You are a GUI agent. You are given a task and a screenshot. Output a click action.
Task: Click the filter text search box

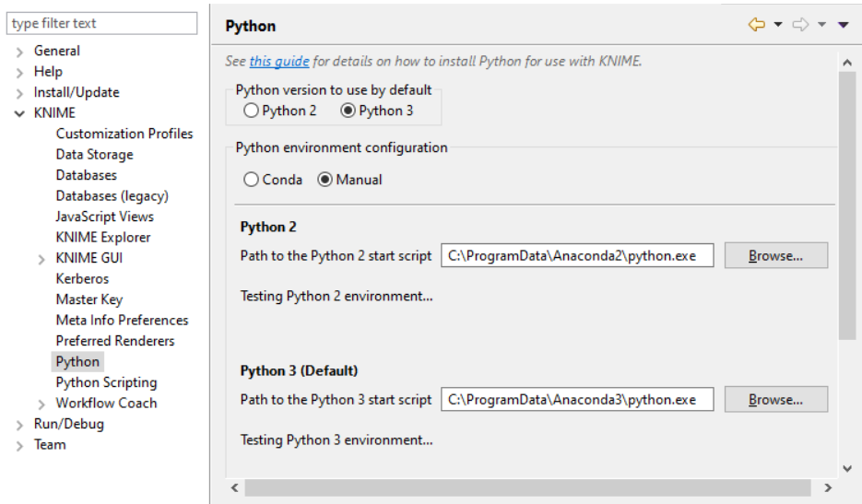[103, 23]
